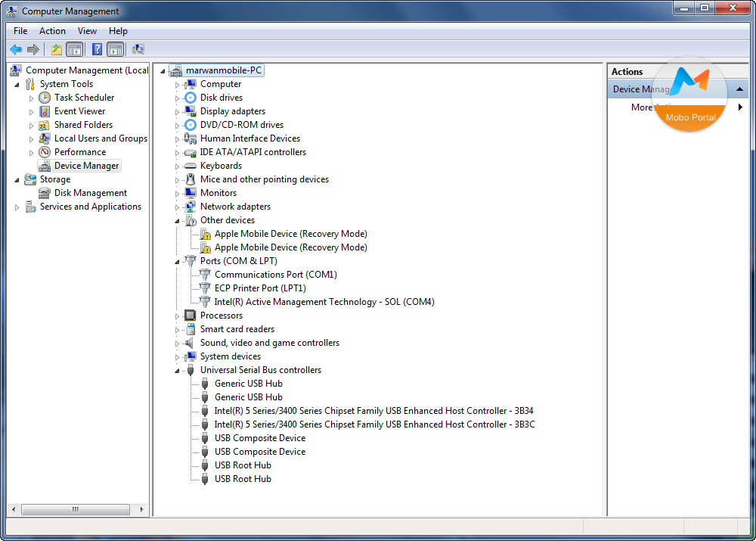Select the second Apple Mobile Device (Recovery Mode)
Image resolution: width=756 pixels, height=541 pixels.
(291, 247)
